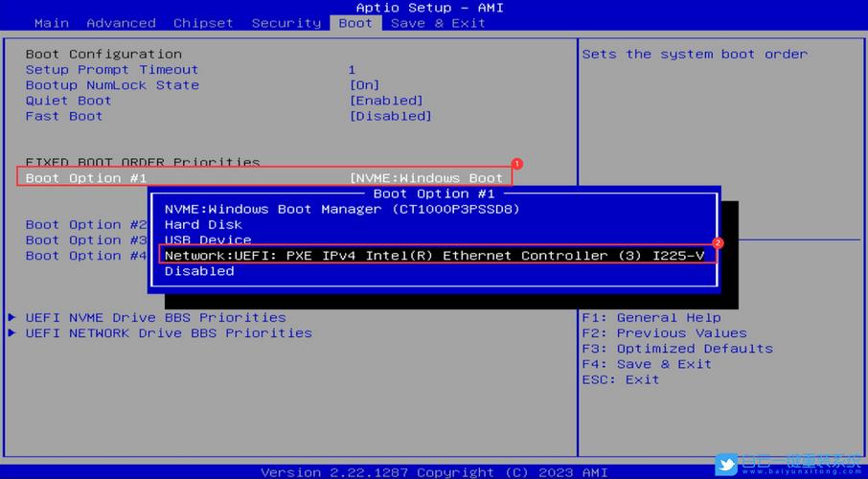Open the Save & Exit tab
868x479 pixels.
438,23
